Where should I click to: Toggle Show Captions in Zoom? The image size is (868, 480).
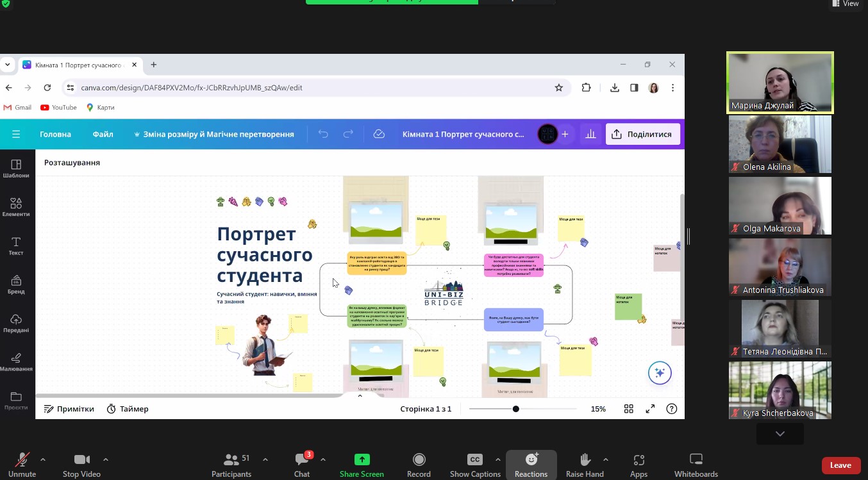[475, 465]
